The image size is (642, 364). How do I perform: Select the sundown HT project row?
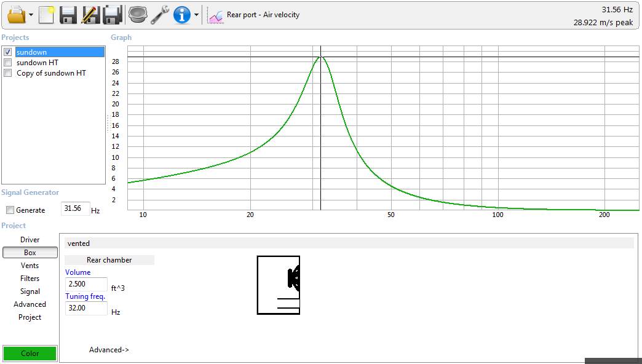click(x=38, y=63)
